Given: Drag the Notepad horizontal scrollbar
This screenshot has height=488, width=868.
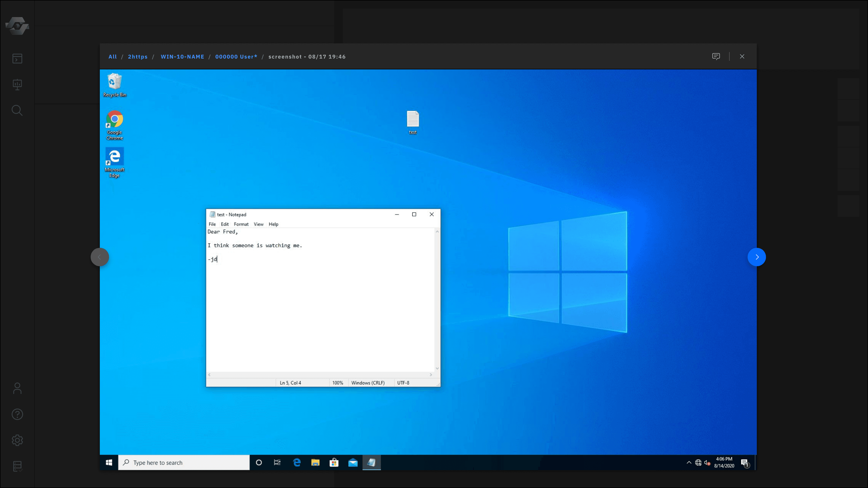Looking at the screenshot, I should 321,374.
